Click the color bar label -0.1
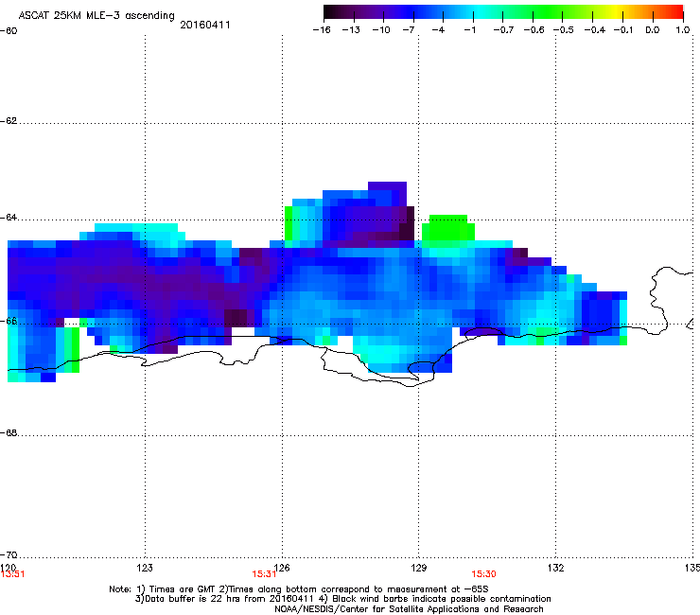The height and width of the screenshot is (615, 700). click(x=623, y=30)
